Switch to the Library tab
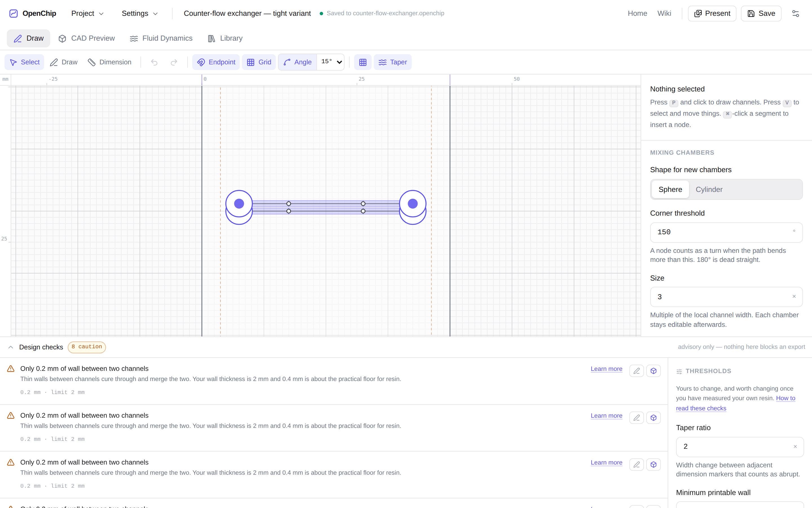Image resolution: width=812 pixels, height=508 pixels. click(x=225, y=38)
